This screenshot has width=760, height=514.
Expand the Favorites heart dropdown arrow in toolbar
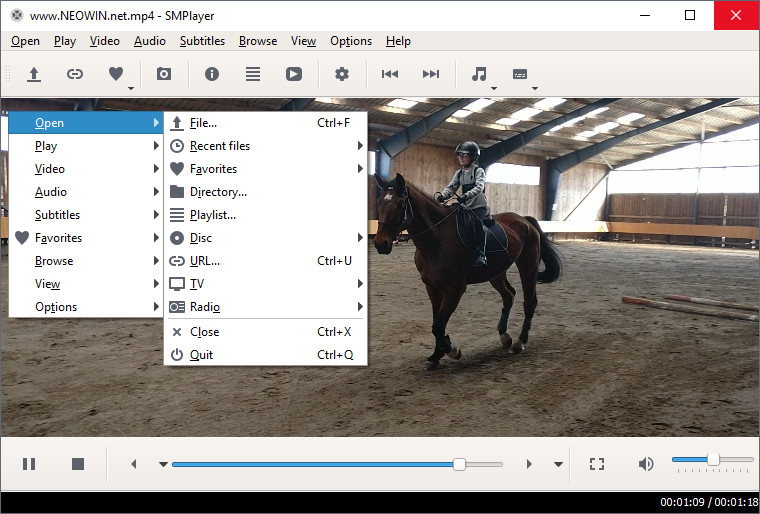click(x=132, y=88)
